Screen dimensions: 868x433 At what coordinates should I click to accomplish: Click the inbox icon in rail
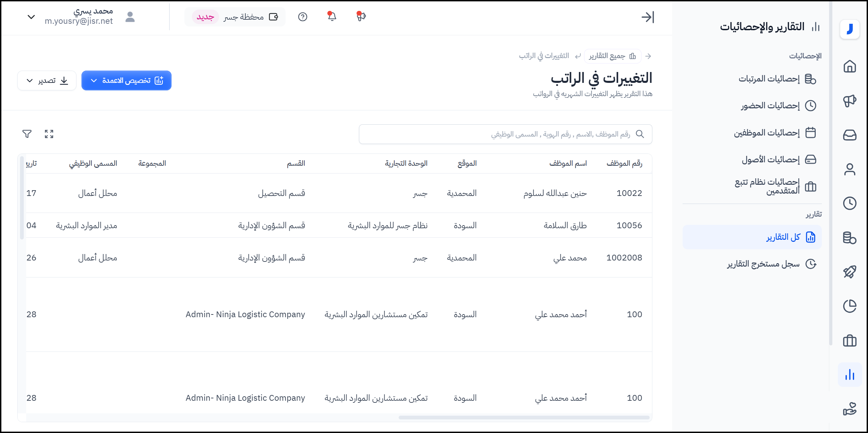tap(850, 135)
